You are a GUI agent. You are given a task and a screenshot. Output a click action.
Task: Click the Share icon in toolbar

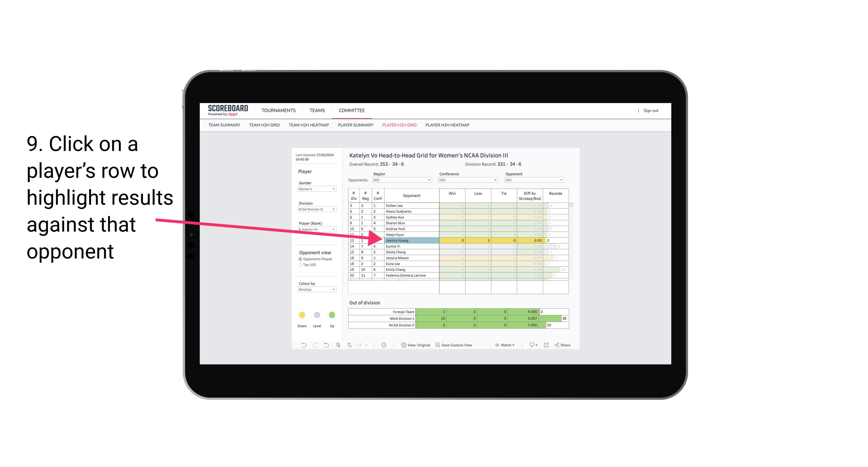[x=565, y=346]
